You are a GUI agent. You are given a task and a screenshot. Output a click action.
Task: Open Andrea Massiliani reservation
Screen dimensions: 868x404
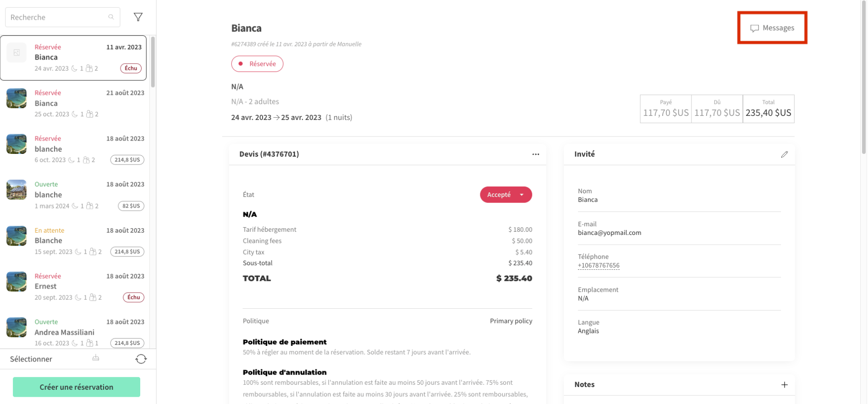coord(73,332)
